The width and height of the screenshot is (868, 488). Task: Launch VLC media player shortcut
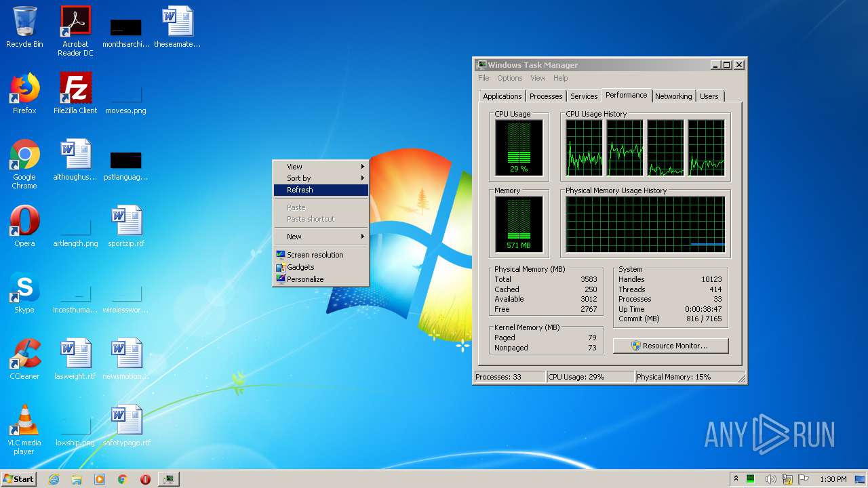coord(24,430)
